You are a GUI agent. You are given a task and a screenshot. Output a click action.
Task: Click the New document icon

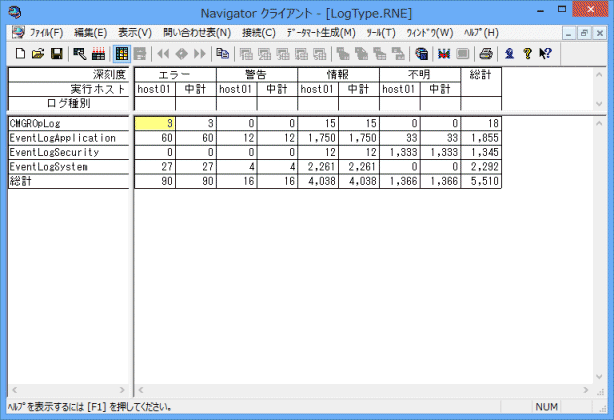pos(19,53)
